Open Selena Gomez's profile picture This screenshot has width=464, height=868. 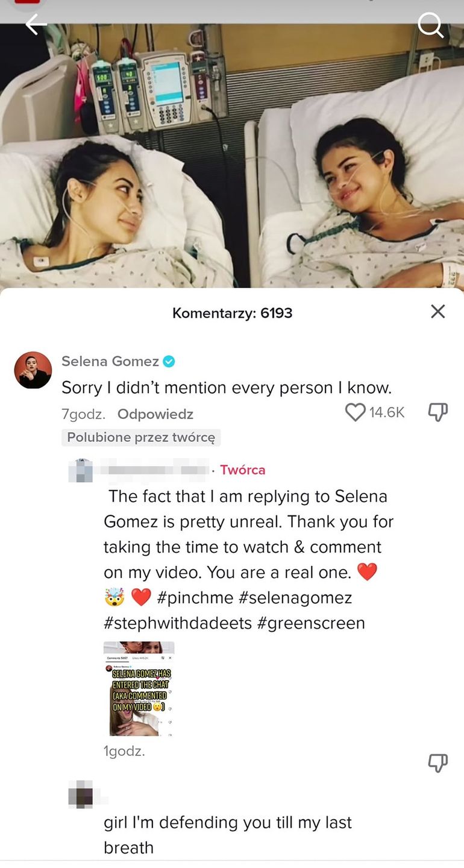pyautogui.click(x=33, y=370)
